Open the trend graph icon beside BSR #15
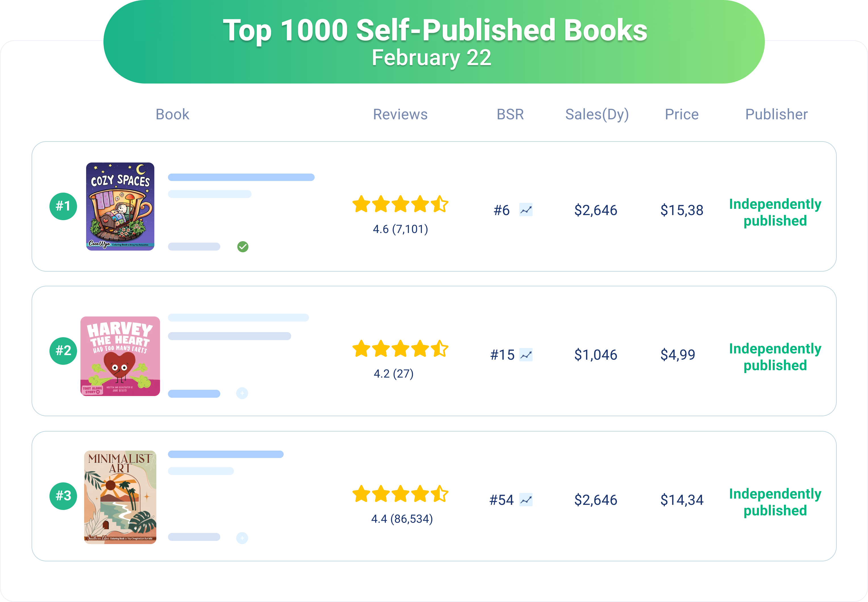868x602 pixels. coord(526,355)
